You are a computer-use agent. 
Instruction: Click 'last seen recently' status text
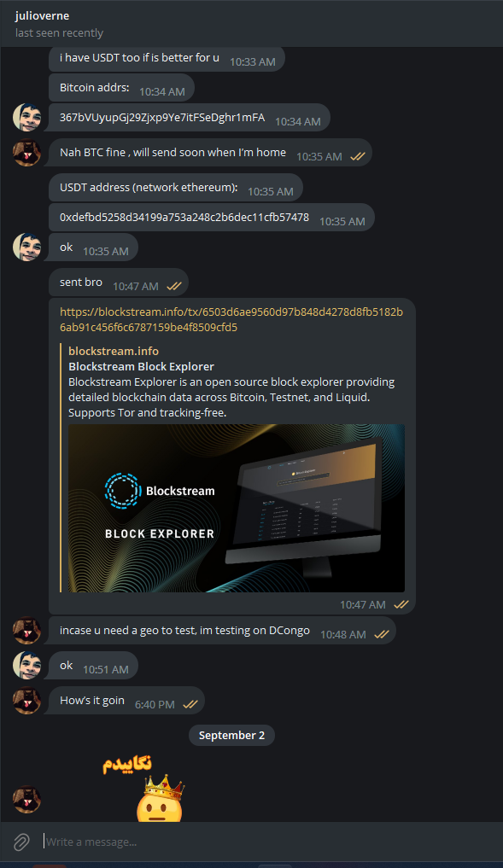[59, 33]
